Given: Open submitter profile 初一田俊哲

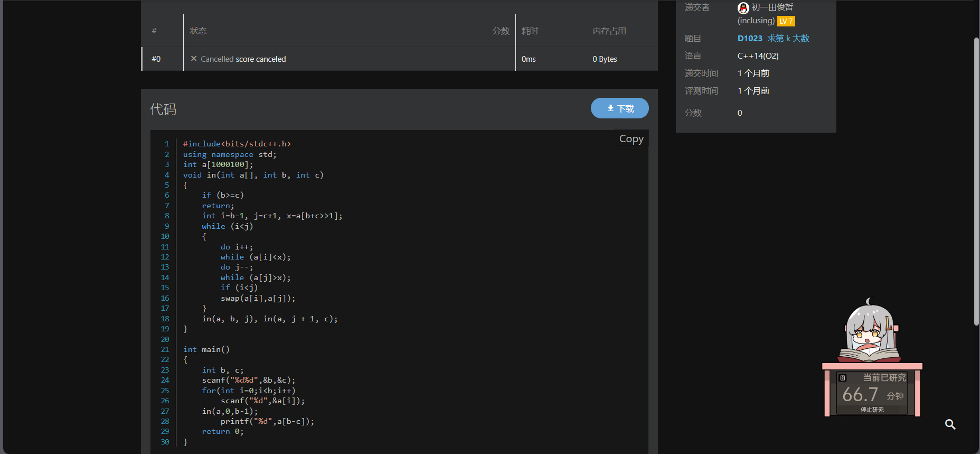Looking at the screenshot, I should 772,7.
